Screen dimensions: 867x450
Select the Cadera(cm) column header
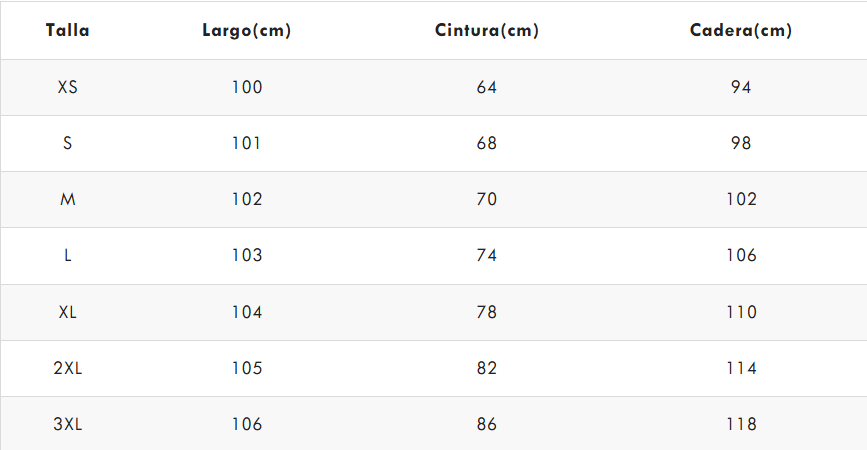tap(741, 30)
